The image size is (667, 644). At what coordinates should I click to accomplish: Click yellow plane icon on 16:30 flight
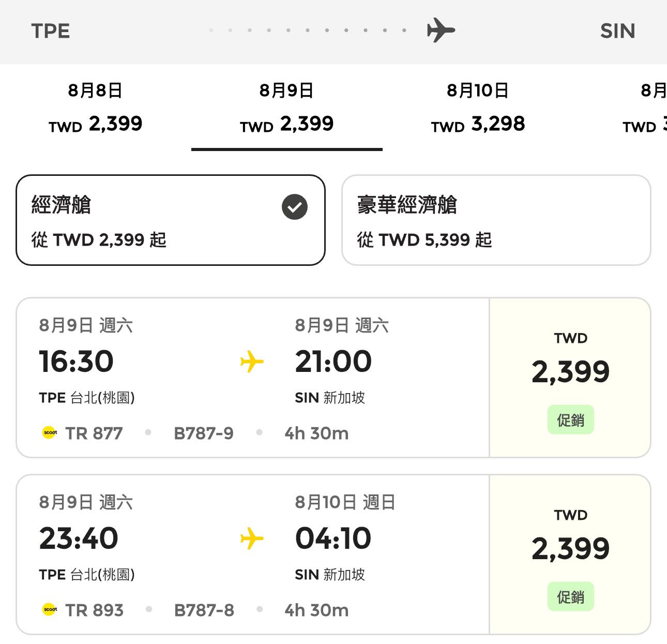click(252, 361)
